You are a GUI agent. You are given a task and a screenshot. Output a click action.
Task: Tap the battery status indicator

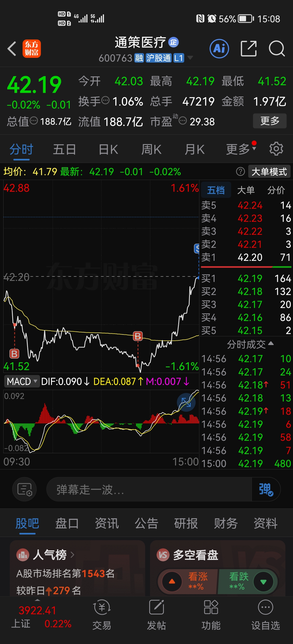246,19
